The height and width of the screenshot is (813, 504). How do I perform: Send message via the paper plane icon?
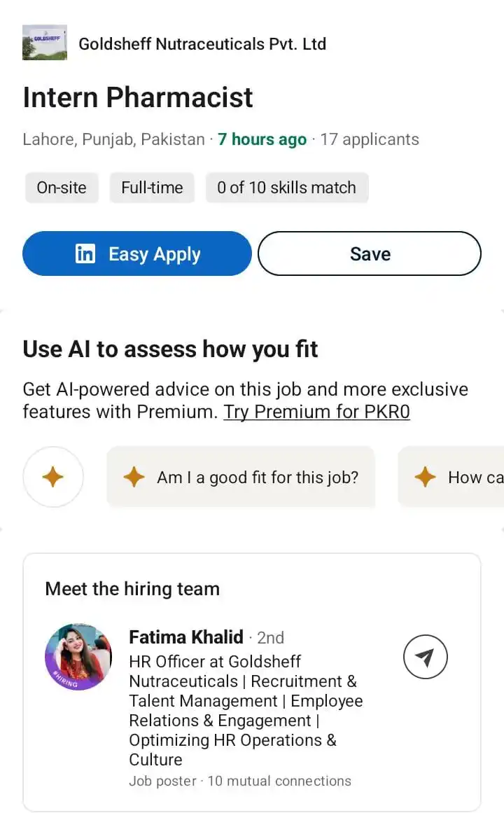pyautogui.click(x=425, y=657)
